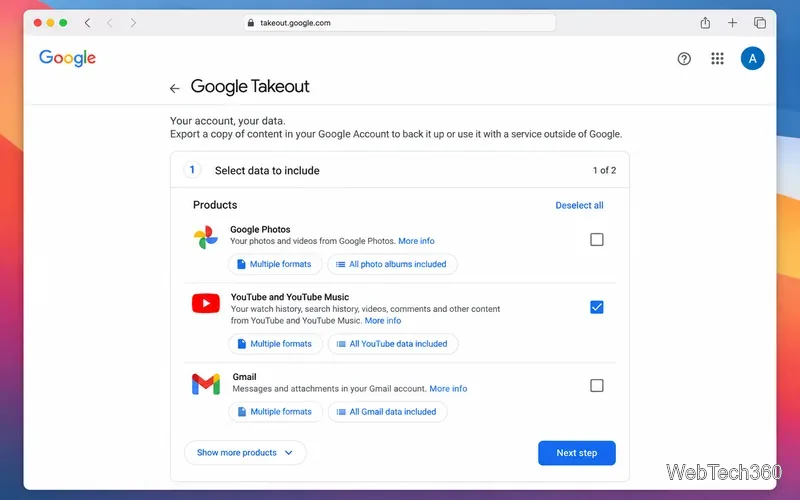Click the Safari share icon
This screenshot has height=500, width=800.
point(705,22)
